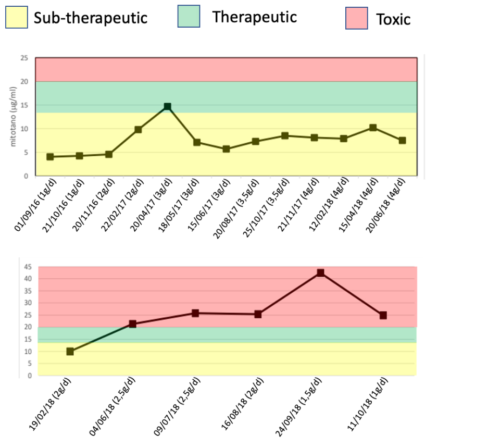Click the pink Toxic legend swatch
The height and width of the screenshot is (448, 500).
click(357, 18)
